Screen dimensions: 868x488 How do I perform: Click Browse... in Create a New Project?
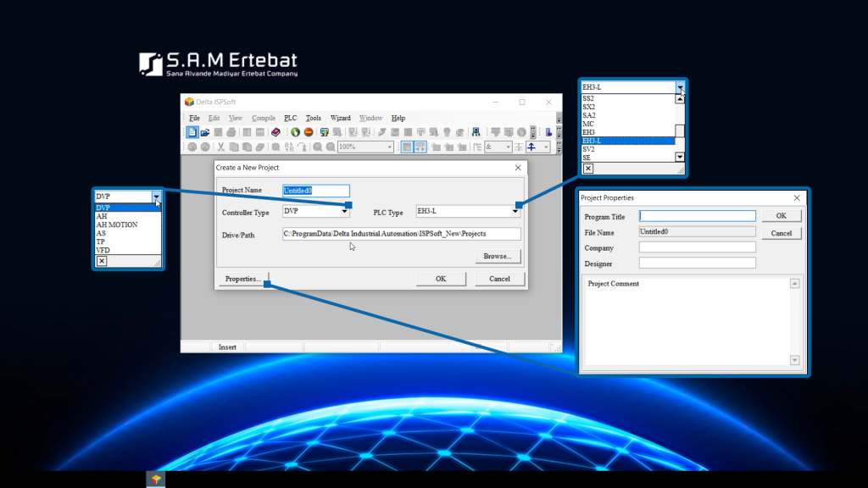pyautogui.click(x=498, y=256)
